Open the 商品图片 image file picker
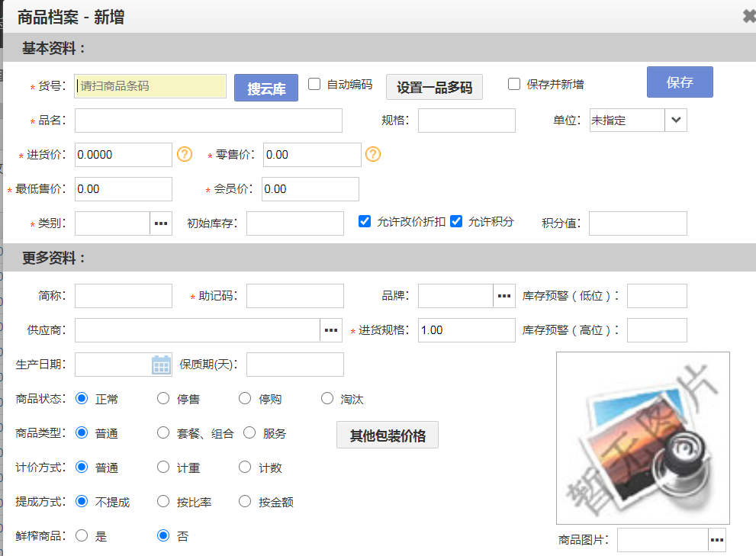Viewport: 756px width, 556px height. tap(716, 539)
